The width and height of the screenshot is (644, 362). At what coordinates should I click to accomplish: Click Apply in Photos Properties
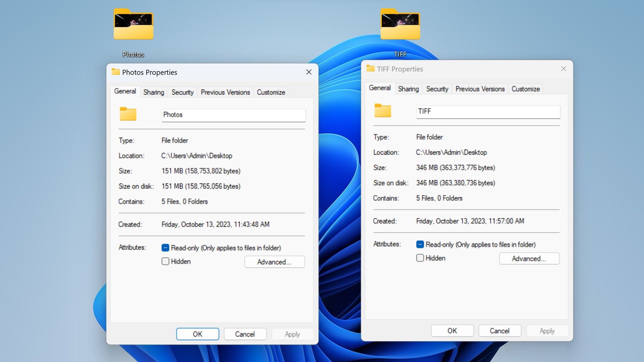click(x=292, y=334)
